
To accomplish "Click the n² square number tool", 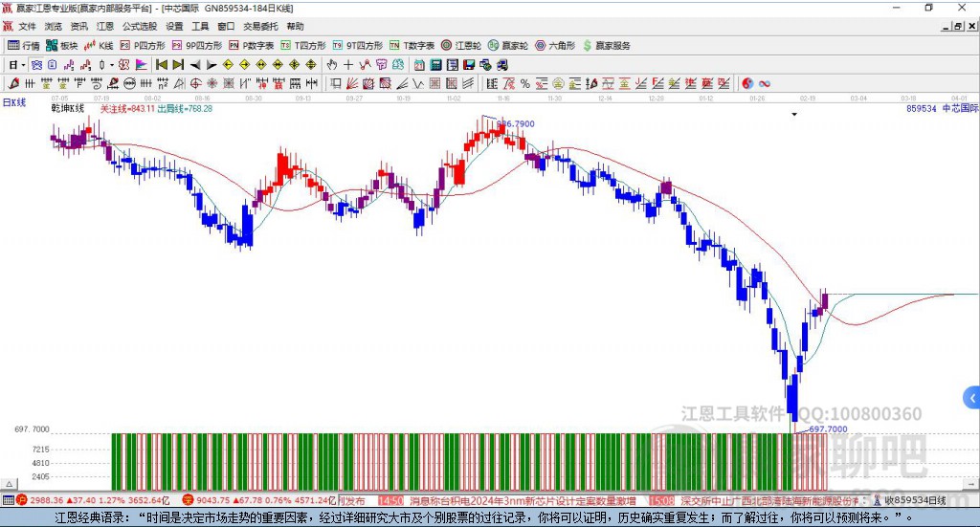I will click(163, 83).
